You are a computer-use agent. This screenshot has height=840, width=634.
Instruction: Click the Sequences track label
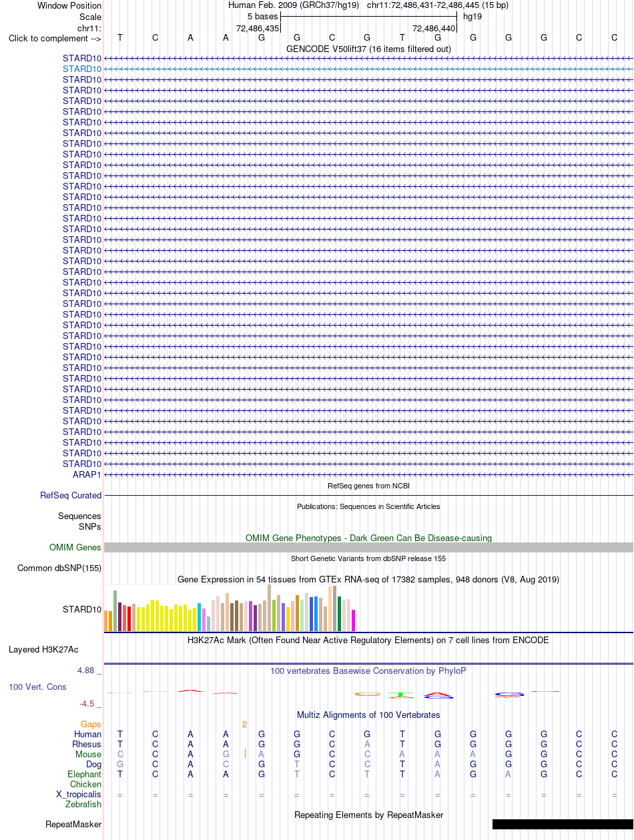[79, 516]
